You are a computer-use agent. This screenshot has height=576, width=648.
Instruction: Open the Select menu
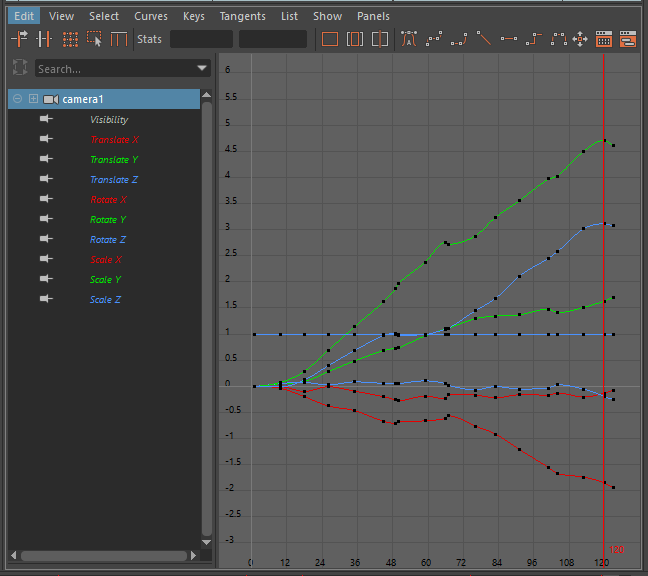click(104, 16)
